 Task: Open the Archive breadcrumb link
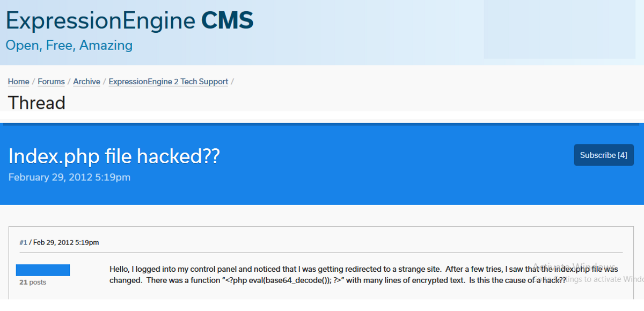click(x=86, y=81)
